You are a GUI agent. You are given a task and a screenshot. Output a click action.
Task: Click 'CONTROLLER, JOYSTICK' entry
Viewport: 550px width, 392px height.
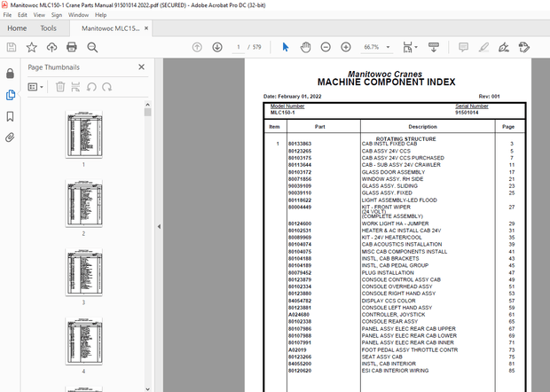(x=393, y=315)
